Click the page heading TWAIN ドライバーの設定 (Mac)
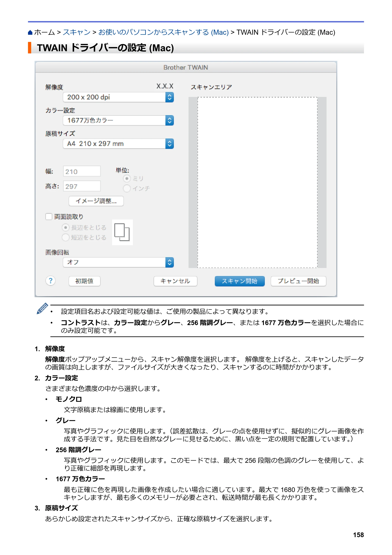Viewport: 392px width, 555px height. click(x=105, y=48)
